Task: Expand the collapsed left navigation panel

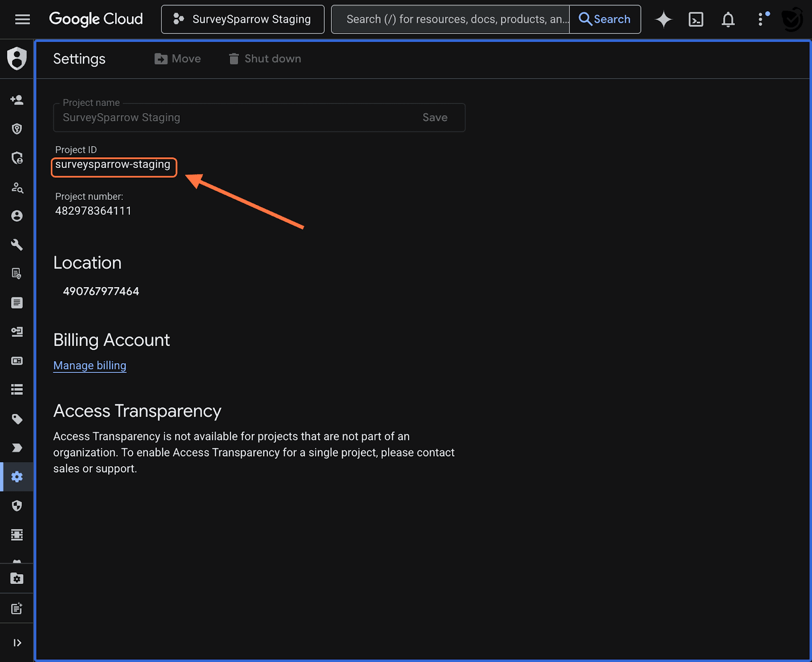Action: (17, 643)
